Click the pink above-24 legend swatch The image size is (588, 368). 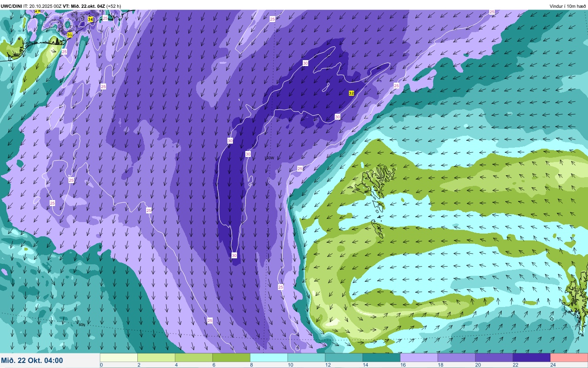(x=569, y=357)
